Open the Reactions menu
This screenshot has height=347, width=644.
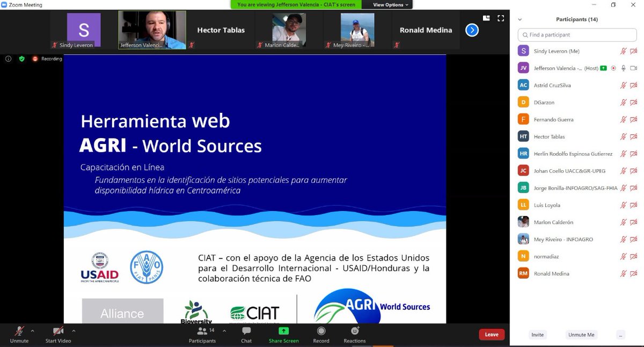355,335
